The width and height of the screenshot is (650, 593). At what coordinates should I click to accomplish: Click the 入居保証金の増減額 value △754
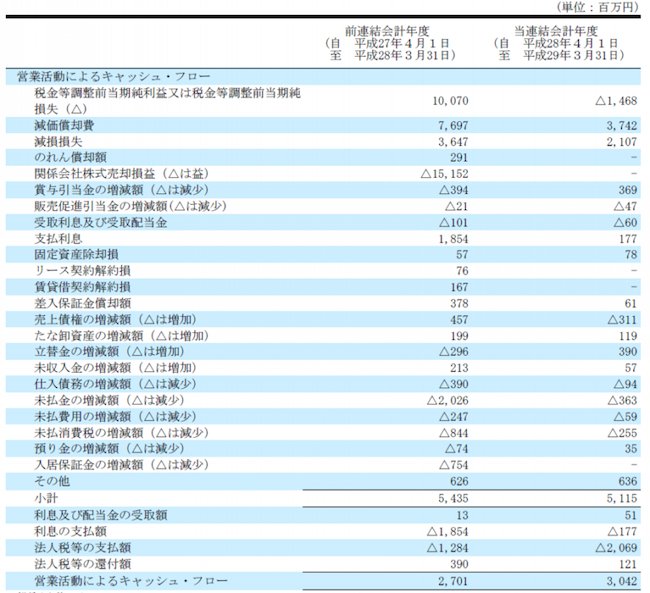tap(453, 465)
